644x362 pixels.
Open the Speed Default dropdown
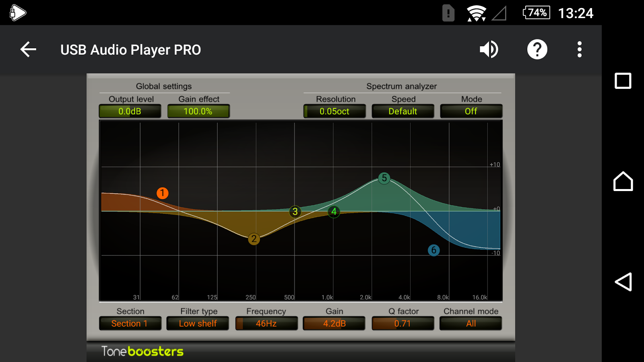pos(403,111)
